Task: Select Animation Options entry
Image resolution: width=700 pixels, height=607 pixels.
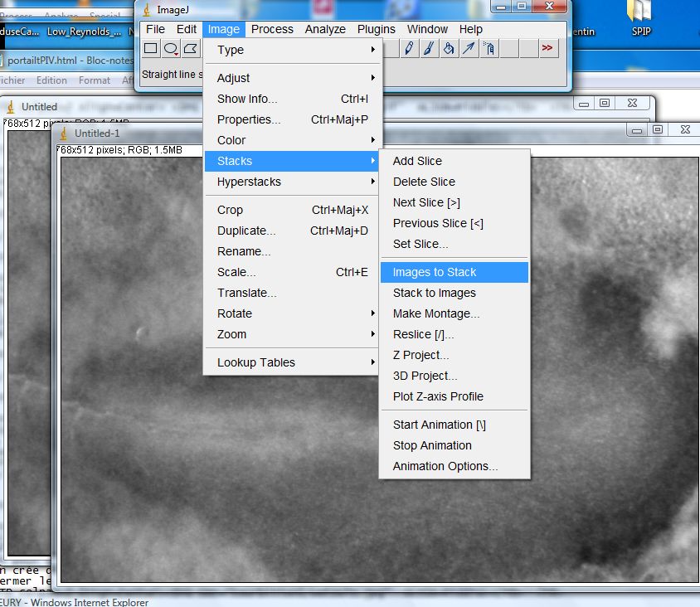Action: [445, 466]
